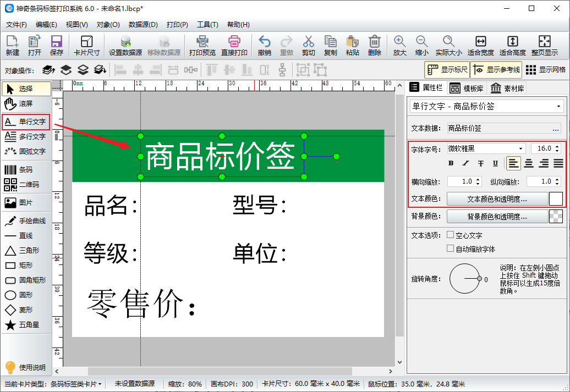Viewport: 570px width, 392px height.
Task: Open 设置数据源 data source settings
Action: [x=125, y=46]
